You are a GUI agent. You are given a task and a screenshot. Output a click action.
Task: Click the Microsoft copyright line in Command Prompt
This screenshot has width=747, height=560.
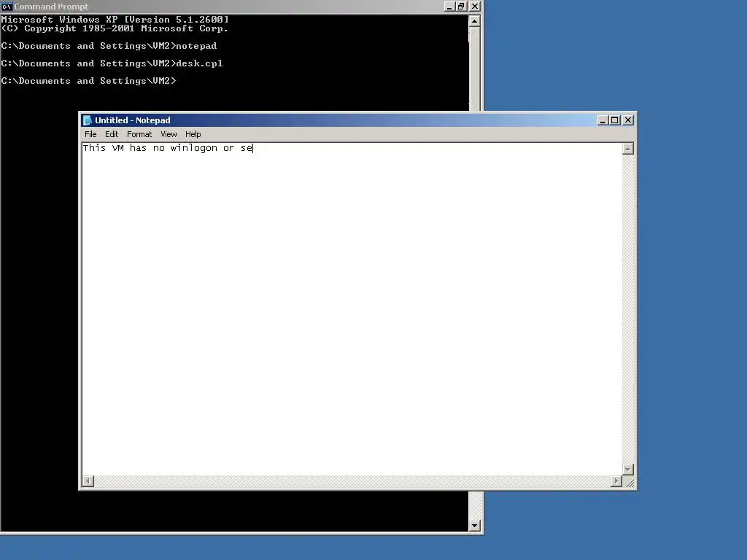[115, 28]
